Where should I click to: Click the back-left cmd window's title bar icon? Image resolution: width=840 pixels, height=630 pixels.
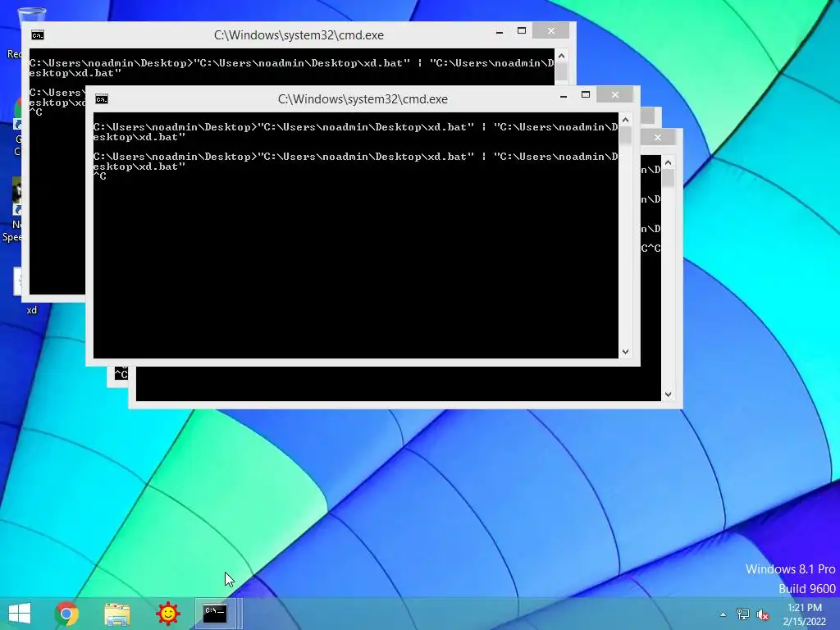(x=37, y=35)
